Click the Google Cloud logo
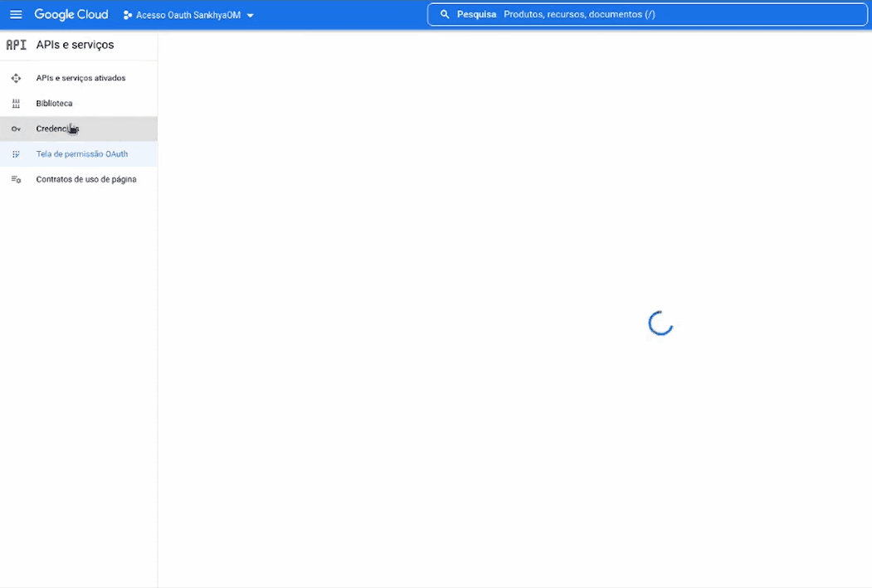The image size is (872, 588). pyautogui.click(x=71, y=14)
